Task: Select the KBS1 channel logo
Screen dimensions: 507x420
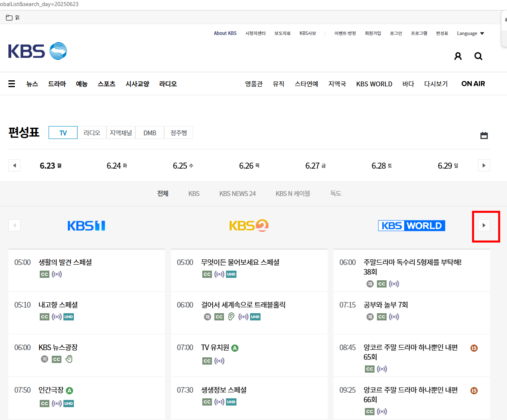Action: (86, 226)
